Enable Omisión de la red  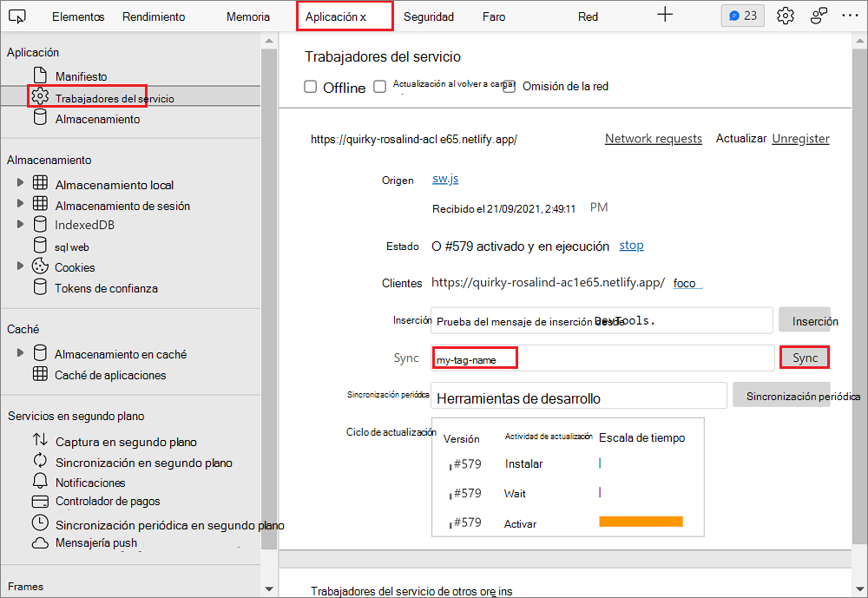510,86
